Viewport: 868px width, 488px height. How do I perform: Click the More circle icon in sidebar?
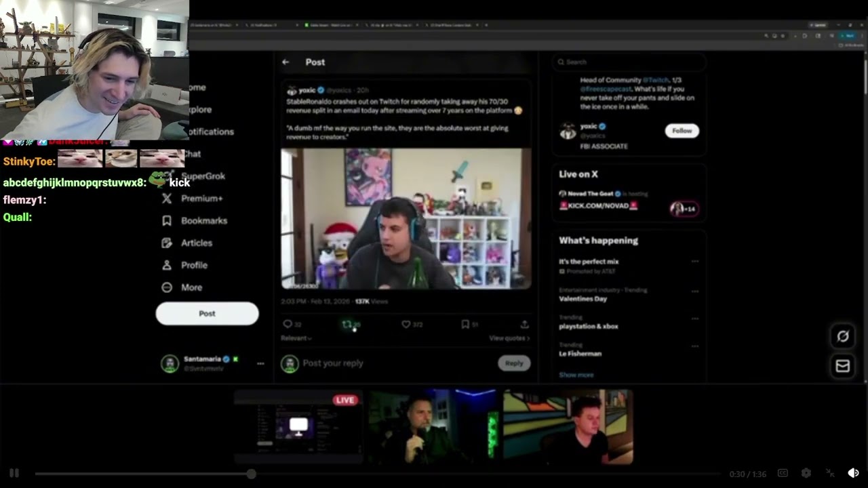point(167,287)
